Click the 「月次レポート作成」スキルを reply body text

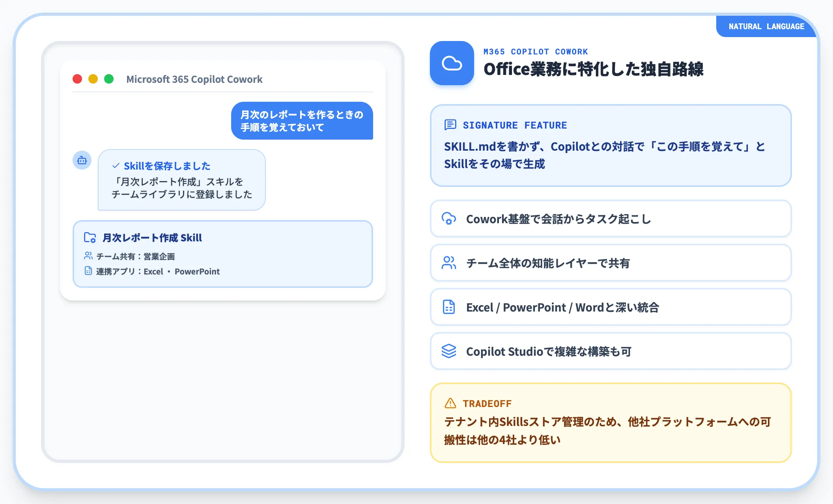(x=182, y=188)
